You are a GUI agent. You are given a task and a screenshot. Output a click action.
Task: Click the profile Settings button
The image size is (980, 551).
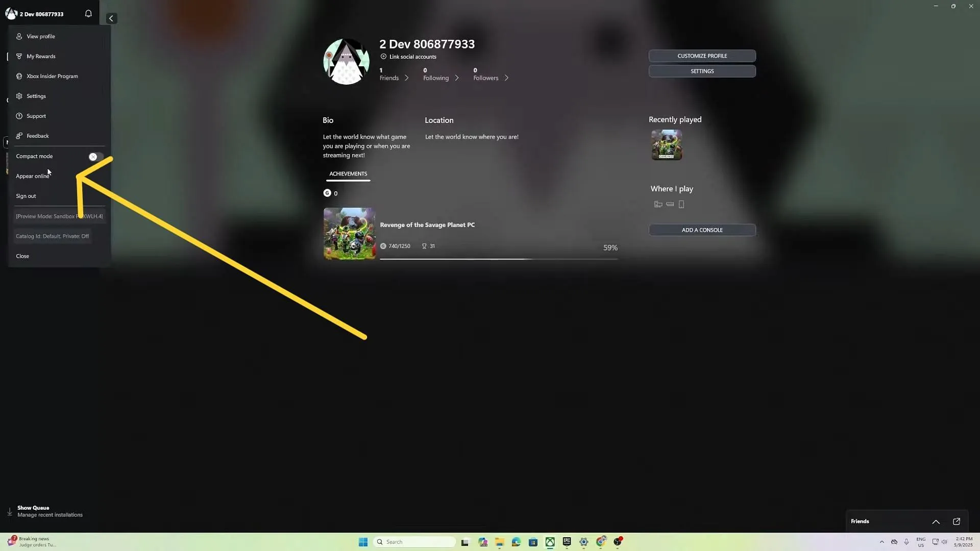pyautogui.click(x=702, y=71)
